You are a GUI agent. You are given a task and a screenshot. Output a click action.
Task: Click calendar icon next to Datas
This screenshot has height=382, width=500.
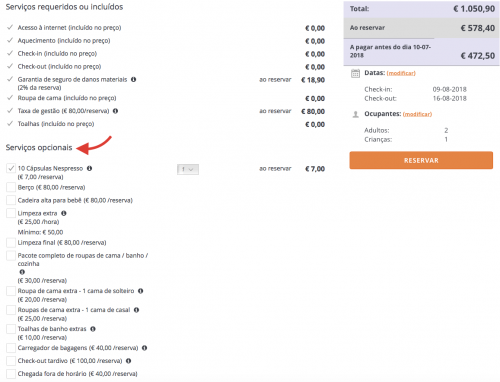coord(355,73)
